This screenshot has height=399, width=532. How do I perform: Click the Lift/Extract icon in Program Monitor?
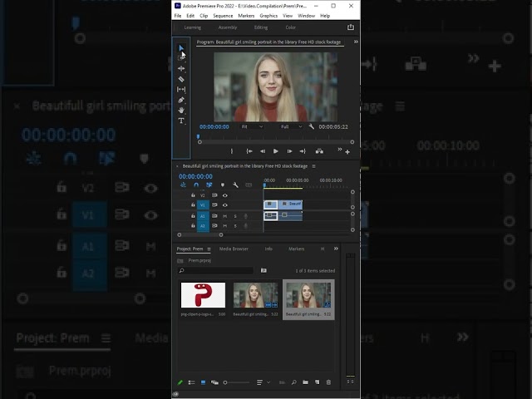click(x=319, y=151)
